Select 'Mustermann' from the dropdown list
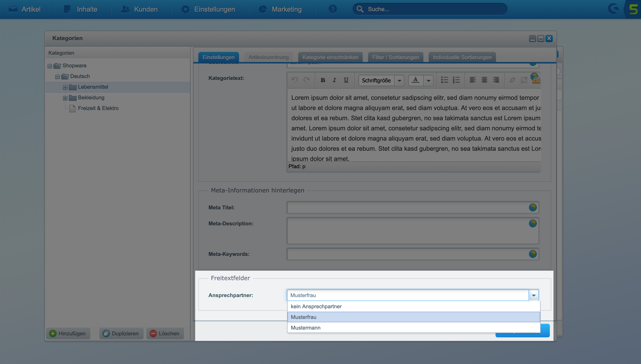Screen dimensions: 641x364 414,328
